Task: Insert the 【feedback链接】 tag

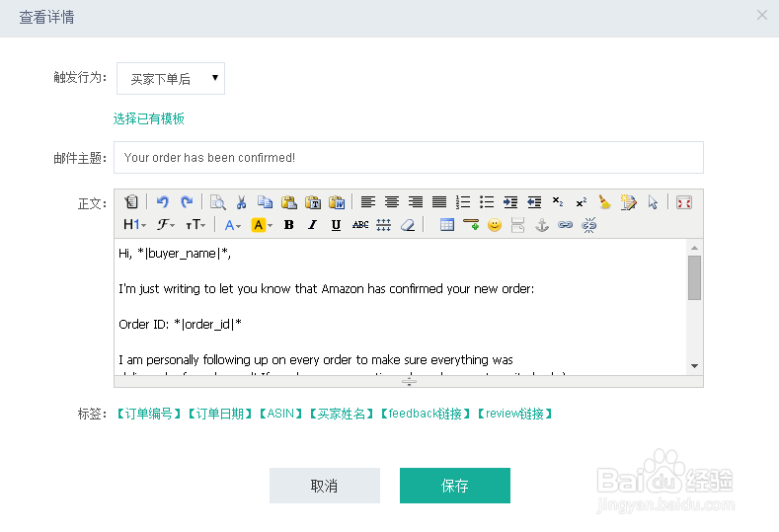Action: (426, 414)
